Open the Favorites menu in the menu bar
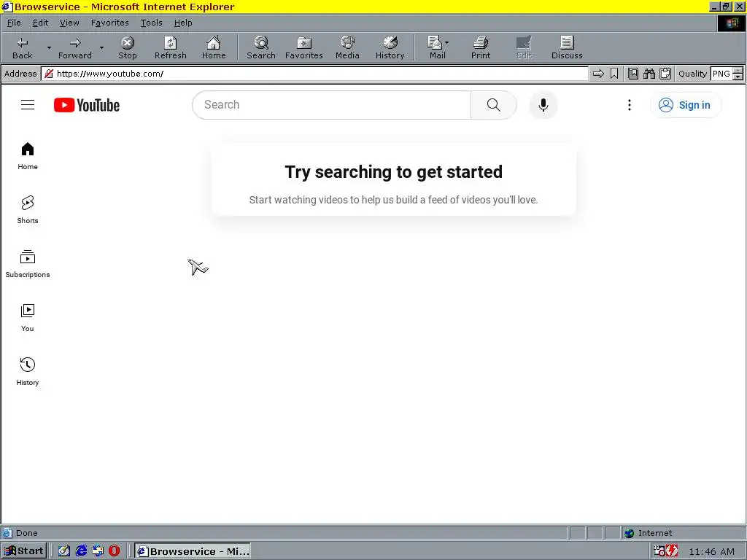The width and height of the screenshot is (747, 560). coord(109,23)
